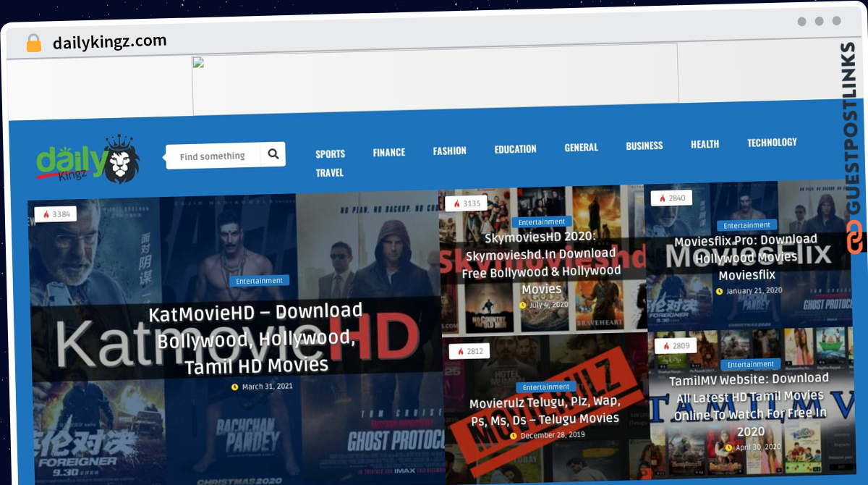Click the December 28, 2019 date
Viewport: 868px width, 485px height.
click(551, 435)
